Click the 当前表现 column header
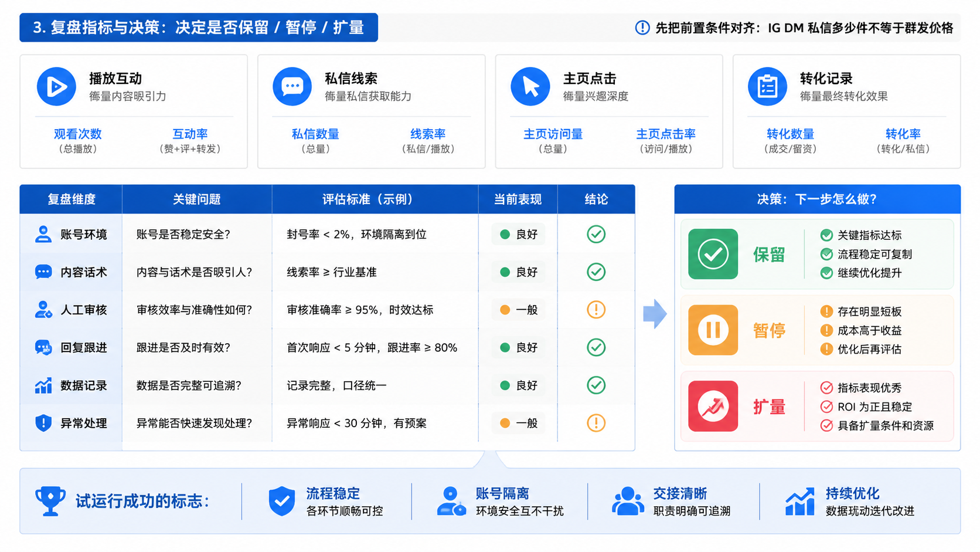Screen dimensions: 980x552 click(x=518, y=199)
